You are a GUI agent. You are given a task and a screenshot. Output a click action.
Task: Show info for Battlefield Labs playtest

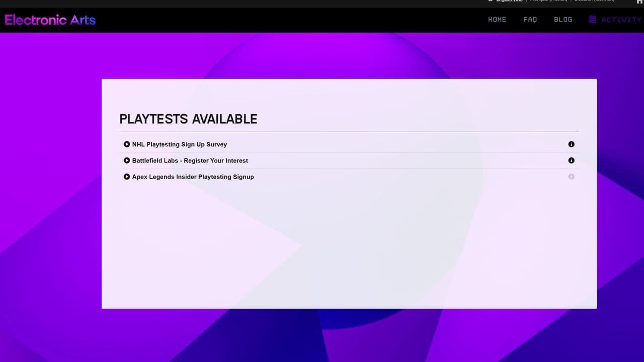point(571,160)
